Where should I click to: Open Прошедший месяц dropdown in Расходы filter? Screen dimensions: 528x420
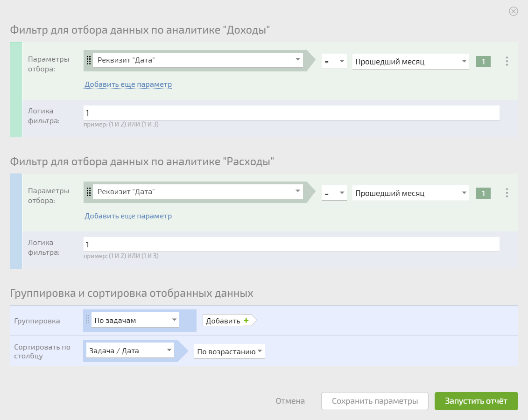coord(410,193)
